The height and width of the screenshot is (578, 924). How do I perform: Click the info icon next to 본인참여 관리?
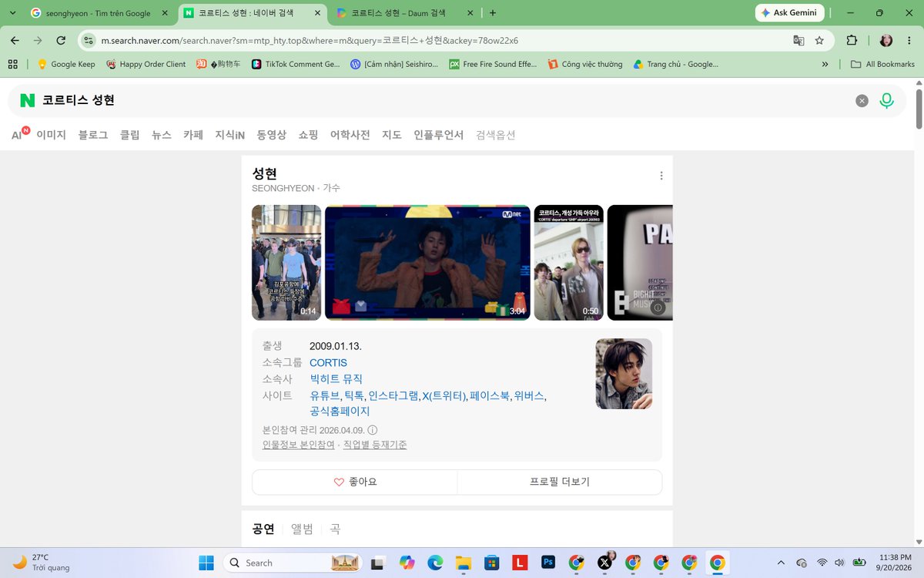373,430
